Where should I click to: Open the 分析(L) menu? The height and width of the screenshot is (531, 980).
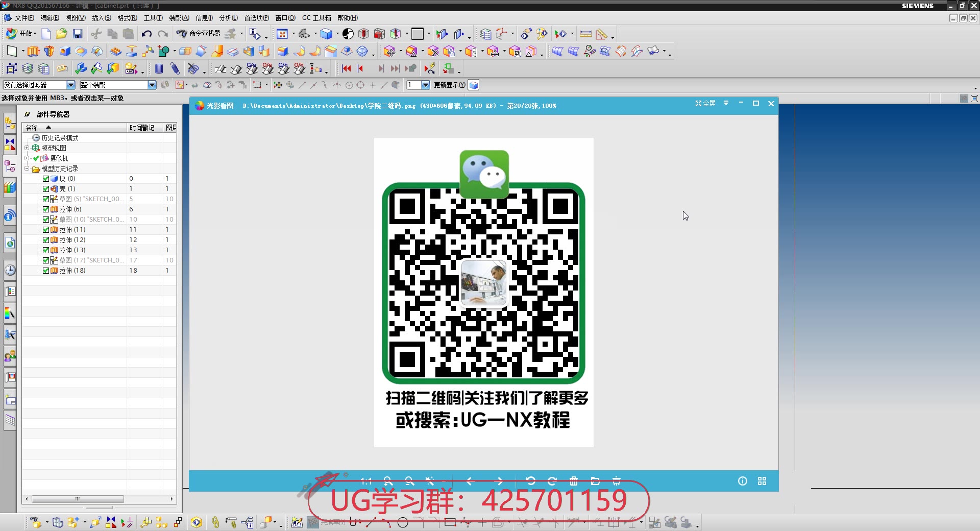click(229, 18)
